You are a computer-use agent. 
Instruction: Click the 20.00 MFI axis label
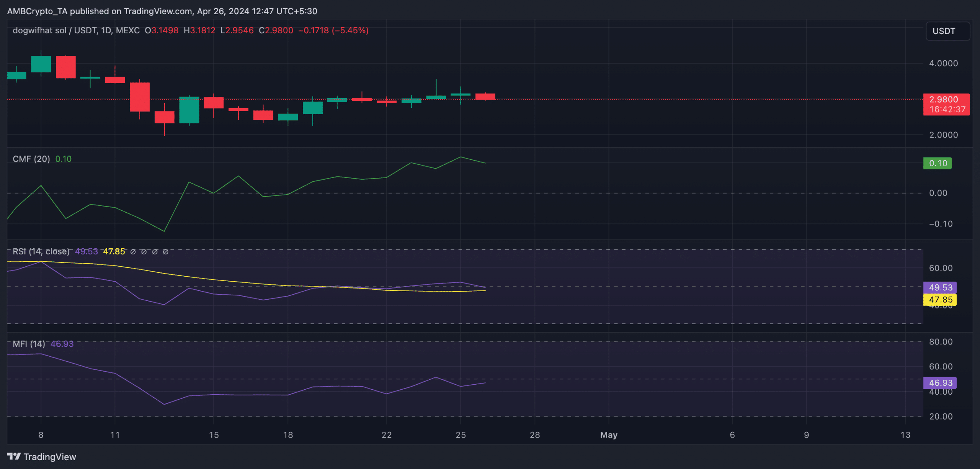(x=941, y=417)
